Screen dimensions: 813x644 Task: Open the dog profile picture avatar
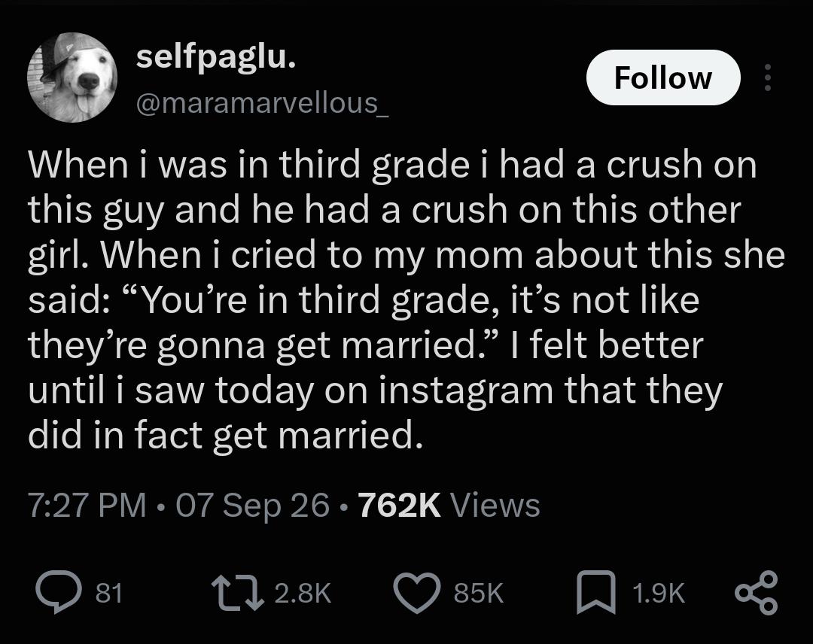coord(72,77)
